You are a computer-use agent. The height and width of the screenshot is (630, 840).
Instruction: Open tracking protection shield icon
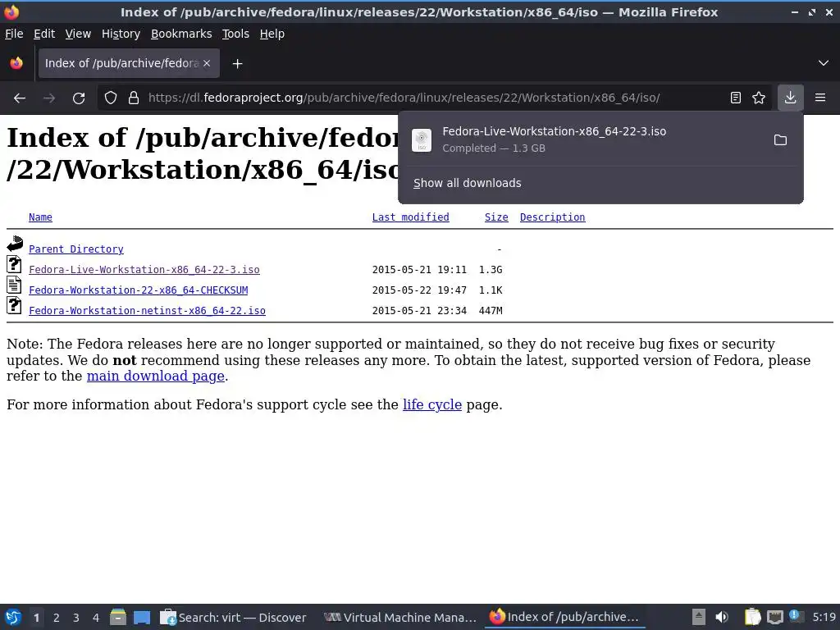click(x=111, y=98)
